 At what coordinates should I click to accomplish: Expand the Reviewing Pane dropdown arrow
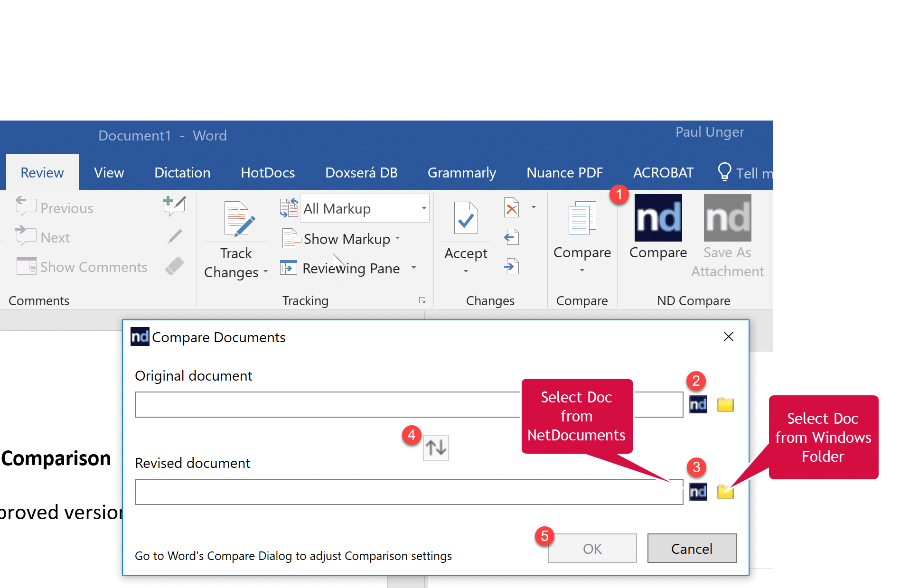[x=414, y=268]
